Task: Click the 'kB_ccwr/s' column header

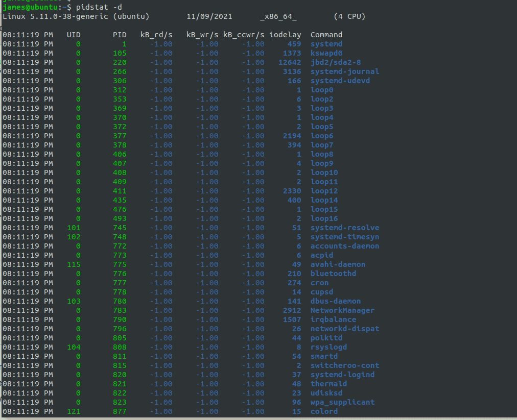Action: pos(244,35)
